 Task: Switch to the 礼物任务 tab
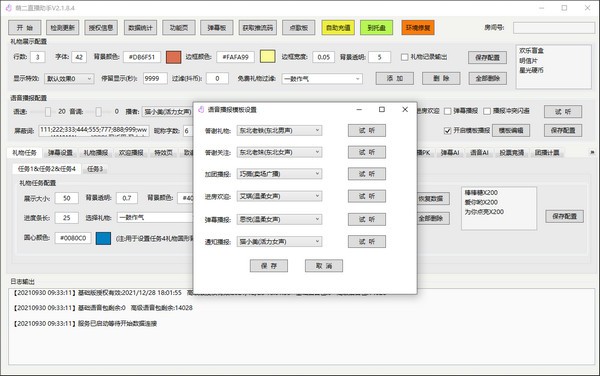[x=24, y=153]
